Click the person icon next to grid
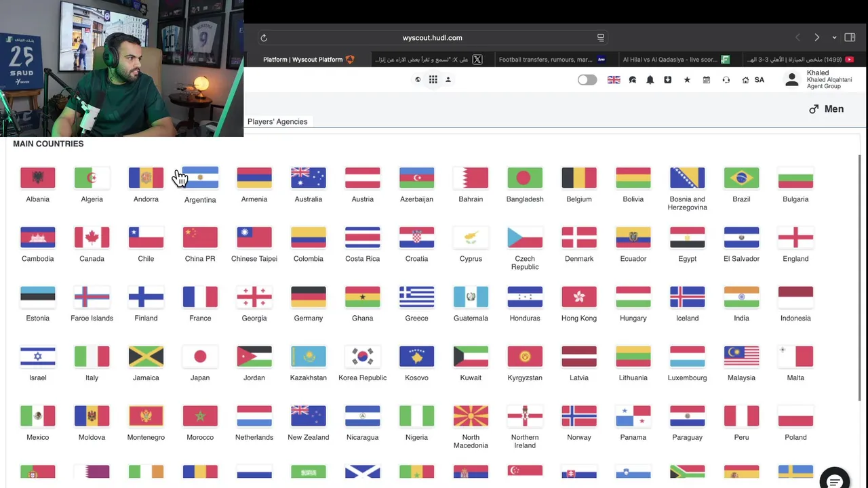This screenshot has width=868, height=488. 448,80
